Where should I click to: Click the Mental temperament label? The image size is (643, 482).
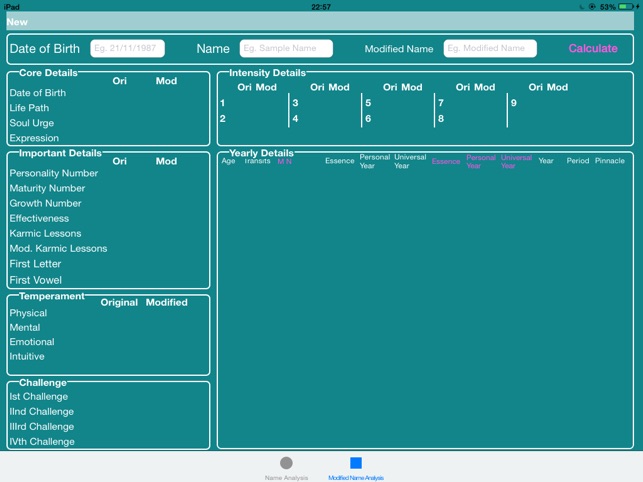pyautogui.click(x=25, y=327)
